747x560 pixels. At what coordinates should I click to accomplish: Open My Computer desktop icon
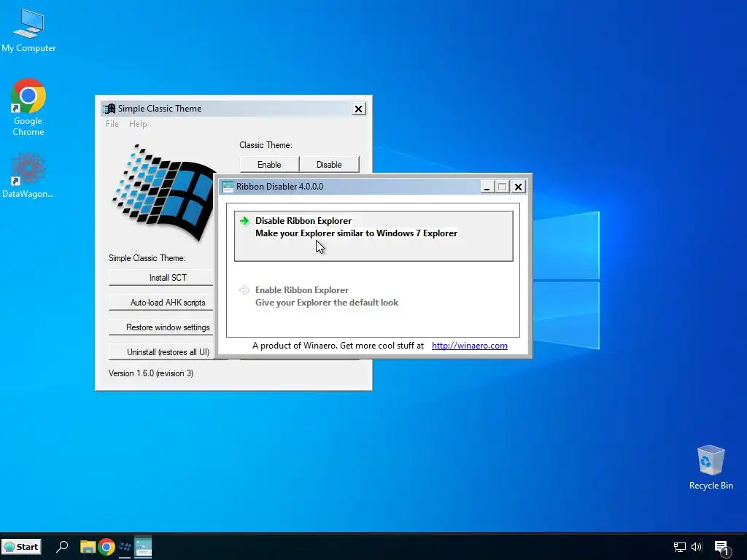[28, 31]
